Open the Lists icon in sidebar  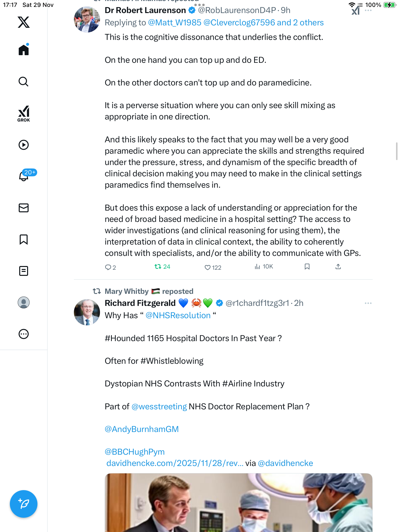[24, 271]
